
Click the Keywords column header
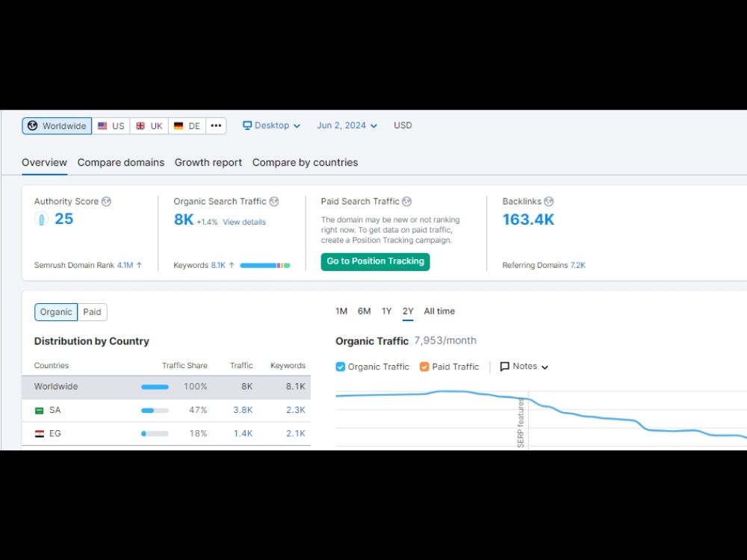tap(288, 366)
